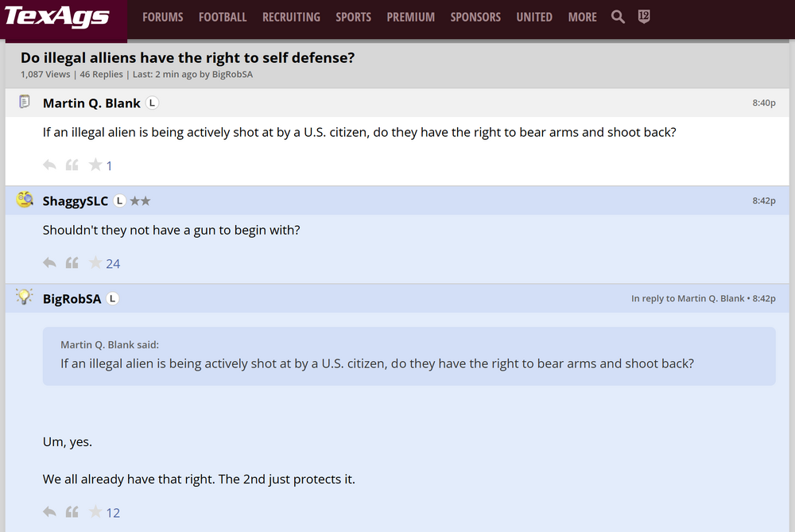Star BigRobSA's reply with 12 stars
The image size is (795, 532).
[x=95, y=512]
